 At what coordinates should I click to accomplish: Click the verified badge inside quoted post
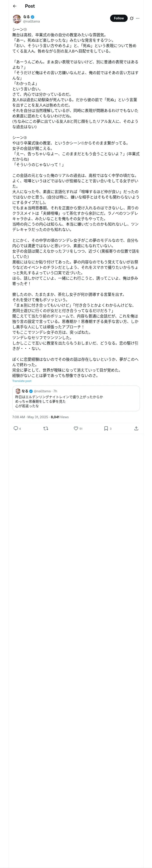31,391
